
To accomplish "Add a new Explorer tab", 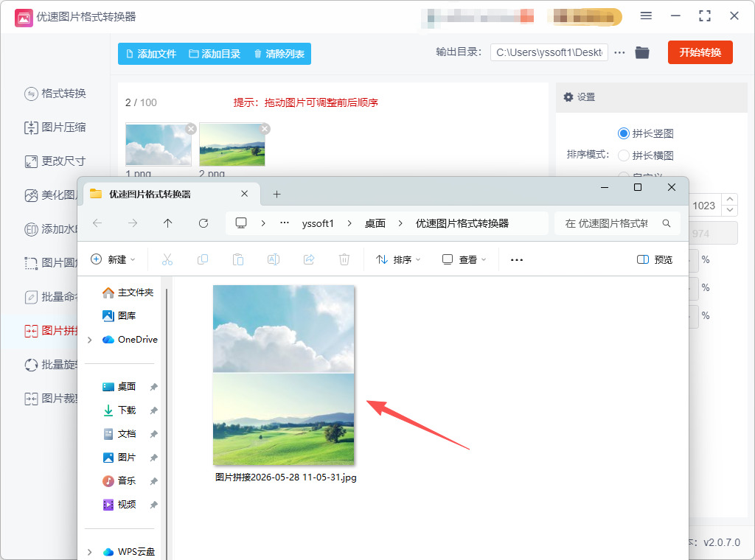I will tap(277, 195).
